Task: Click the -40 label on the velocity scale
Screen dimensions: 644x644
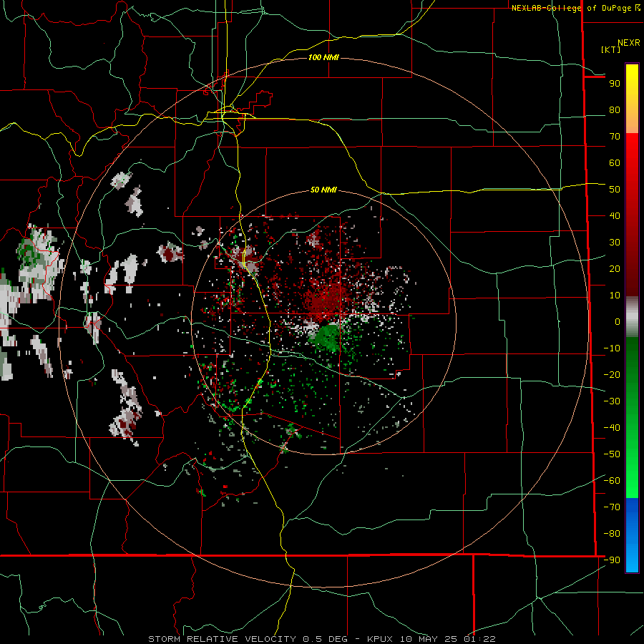Action: (x=612, y=428)
